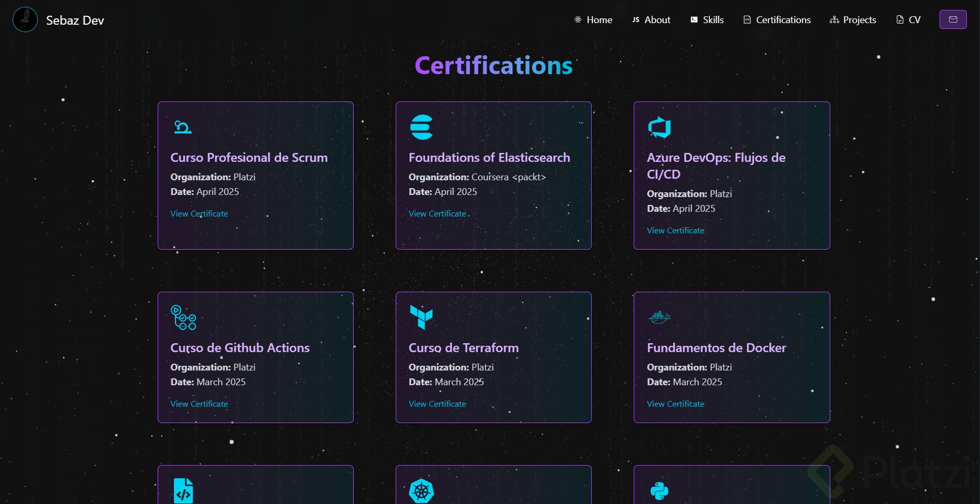Open the About navigation item
Image resolution: width=980 pixels, height=504 pixels.
coord(651,20)
